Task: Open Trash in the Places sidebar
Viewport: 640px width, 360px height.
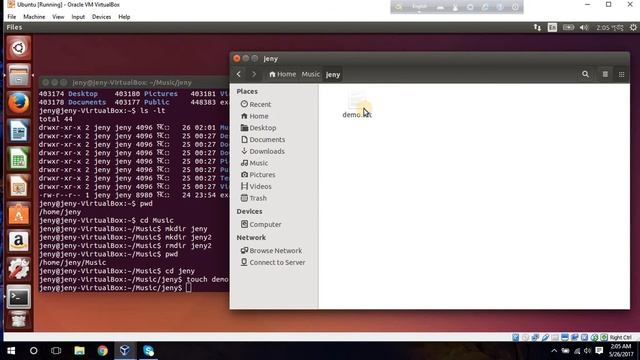Action: coord(254,198)
